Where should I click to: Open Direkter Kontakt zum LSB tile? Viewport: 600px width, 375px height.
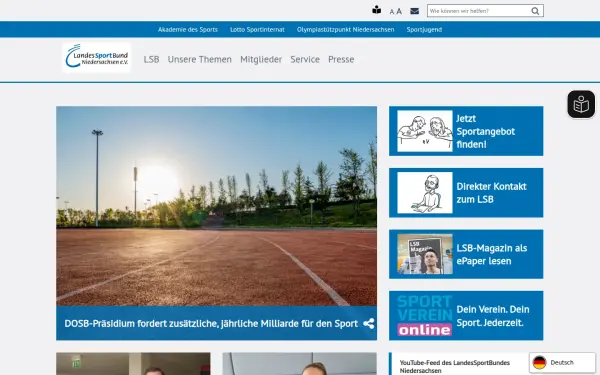tap(466, 193)
